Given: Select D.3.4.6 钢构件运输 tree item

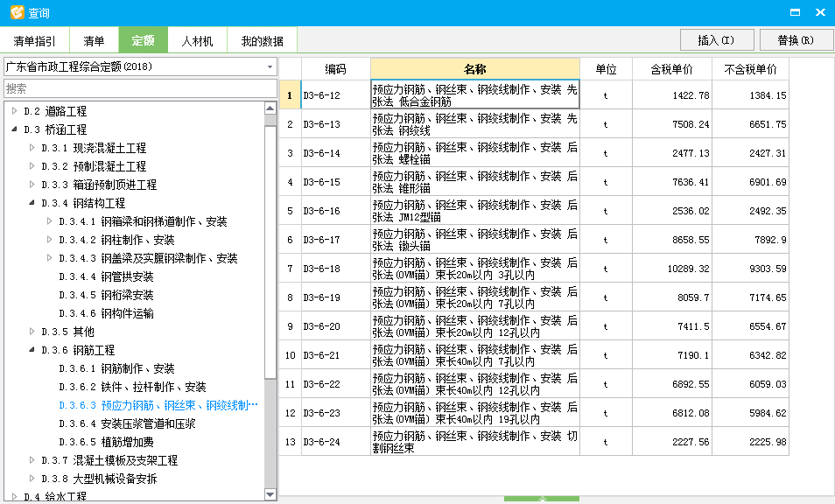Looking at the screenshot, I should tap(106, 313).
